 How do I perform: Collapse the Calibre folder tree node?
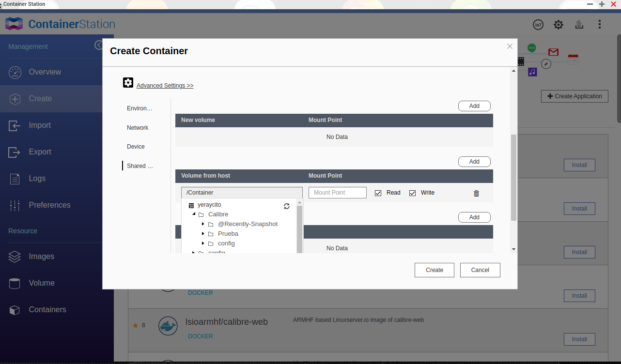click(x=194, y=214)
